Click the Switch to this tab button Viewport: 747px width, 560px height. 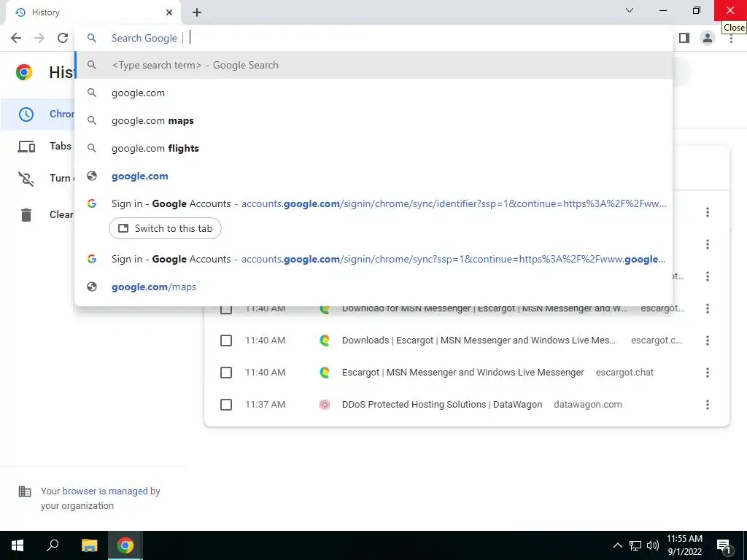click(x=165, y=228)
